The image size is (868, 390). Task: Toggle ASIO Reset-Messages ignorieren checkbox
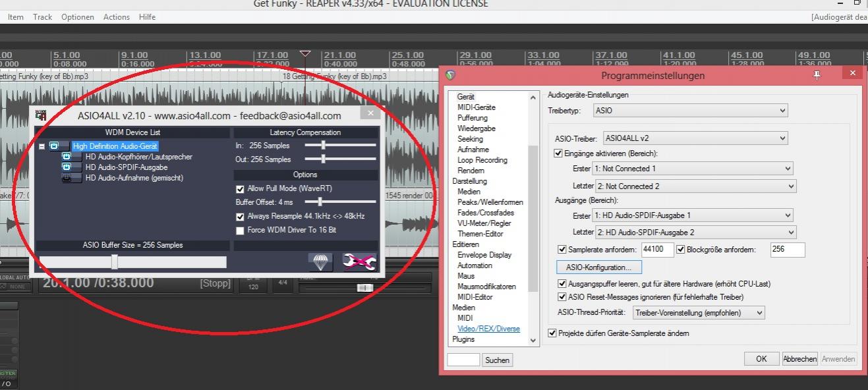point(562,297)
